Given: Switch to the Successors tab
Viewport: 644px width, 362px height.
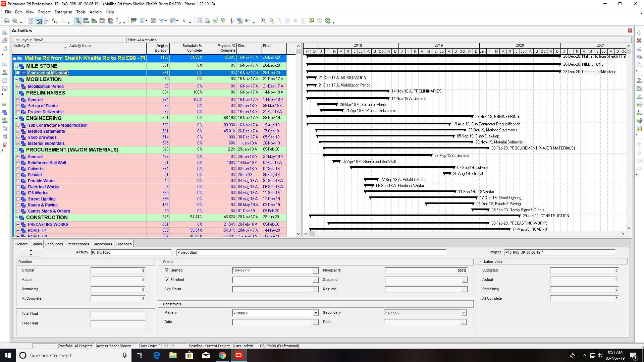Looking at the screenshot, I should coord(102,244).
